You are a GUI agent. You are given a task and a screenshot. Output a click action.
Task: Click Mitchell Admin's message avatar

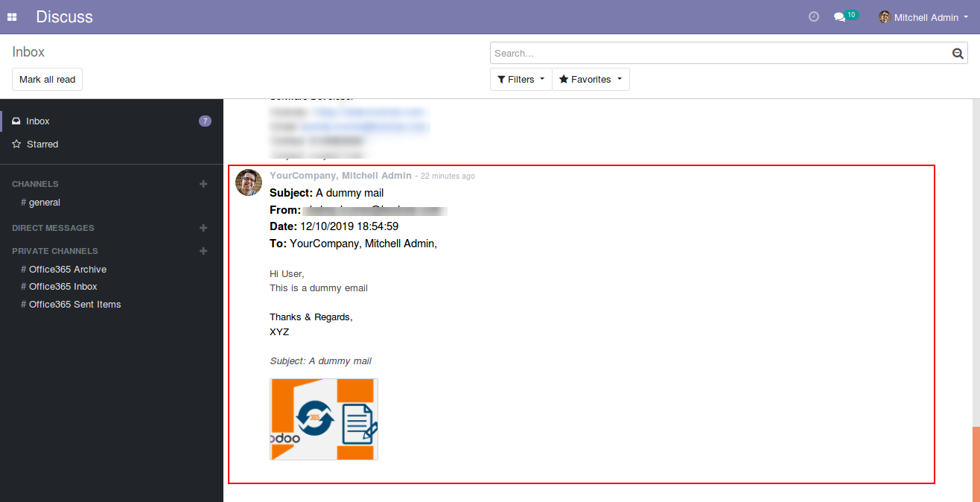pos(249,182)
